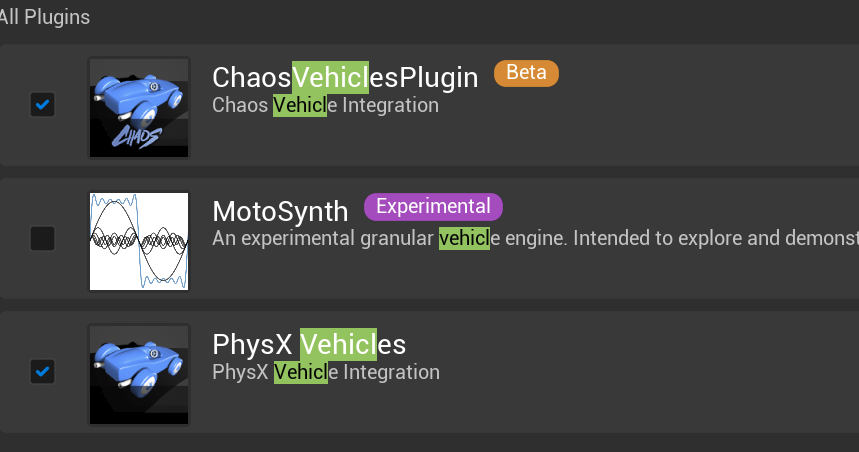This screenshot has height=452, width=859.
Task: Select the MotoSynth plugin name
Action: (x=280, y=211)
